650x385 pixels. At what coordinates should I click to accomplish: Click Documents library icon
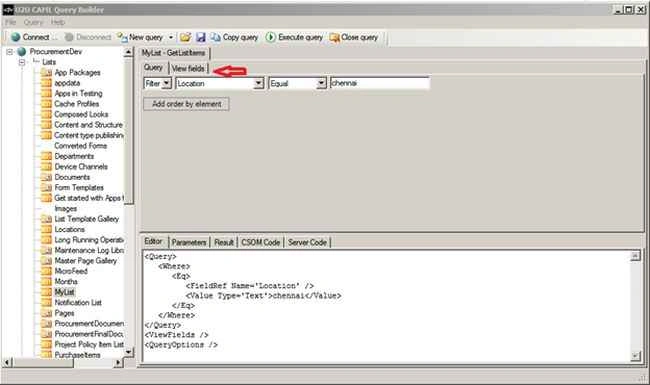tap(46, 177)
